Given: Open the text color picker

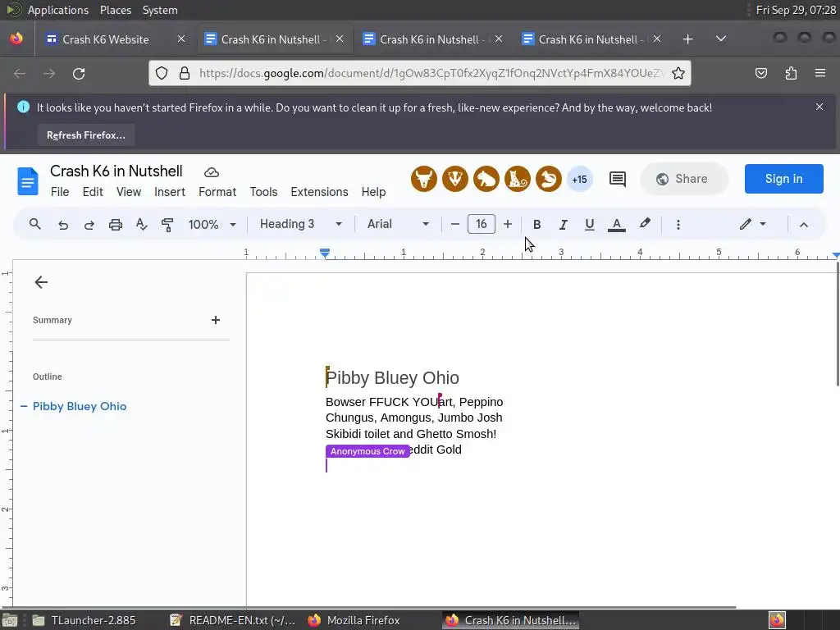Looking at the screenshot, I should tap(617, 225).
